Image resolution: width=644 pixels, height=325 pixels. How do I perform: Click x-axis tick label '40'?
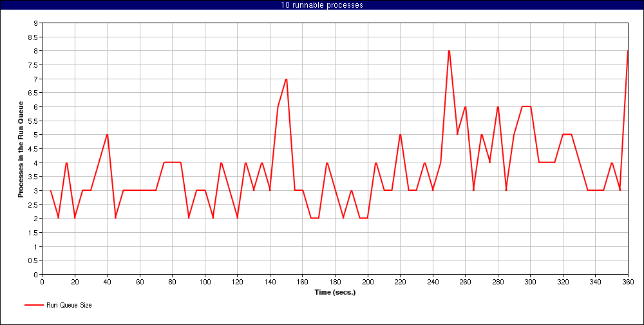click(x=107, y=282)
